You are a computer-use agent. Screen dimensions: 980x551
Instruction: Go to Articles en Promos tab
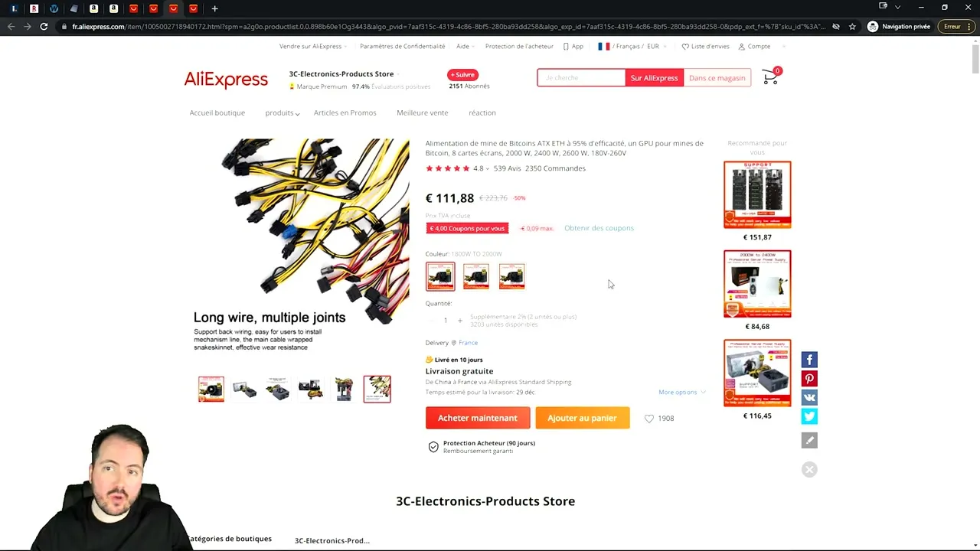(345, 112)
